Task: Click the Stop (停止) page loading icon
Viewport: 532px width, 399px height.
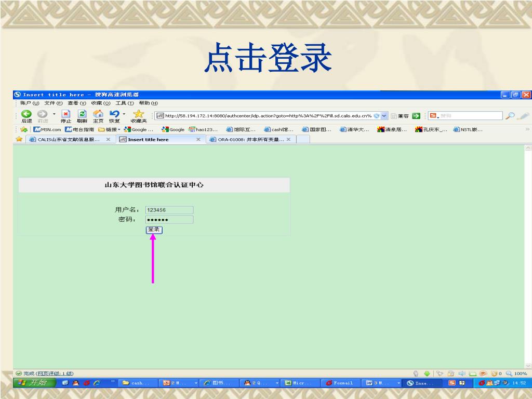Action: click(66, 114)
